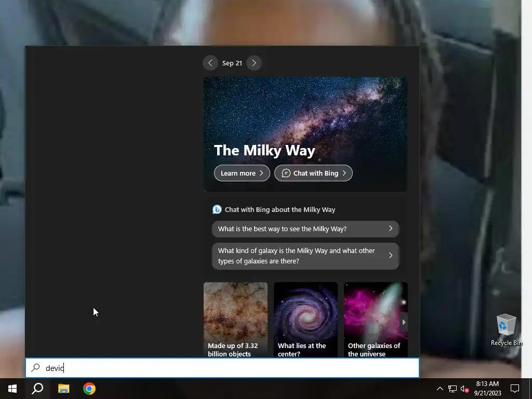Screen dimensions: 532x399
Task: Click the 'The Milky Way' title text
Action: (x=264, y=150)
